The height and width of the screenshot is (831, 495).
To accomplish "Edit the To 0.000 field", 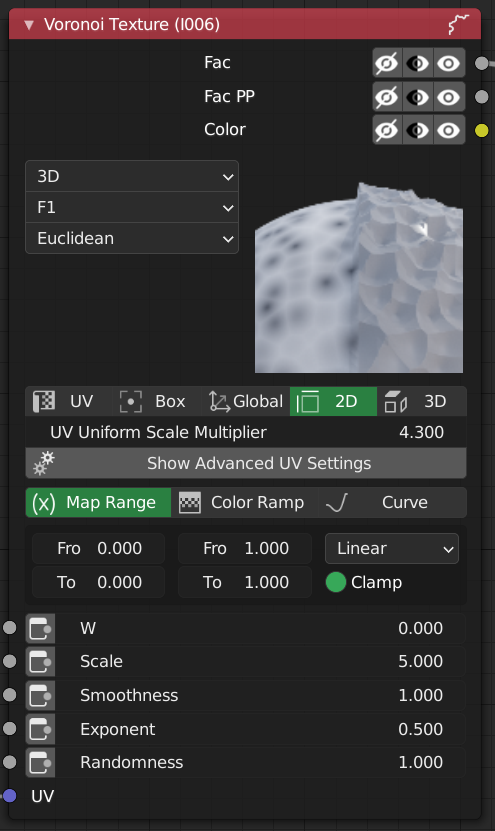I will point(99,582).
